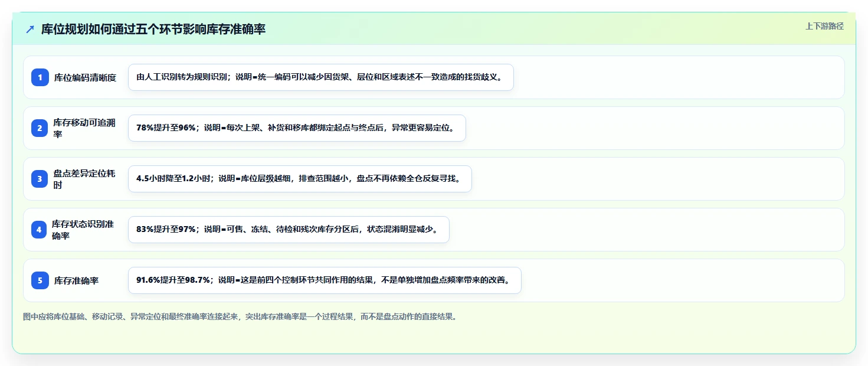The height and width of the screenshot is (366, 868).
Task: Click the 上下游路径 label
Action: click(825, 26)
